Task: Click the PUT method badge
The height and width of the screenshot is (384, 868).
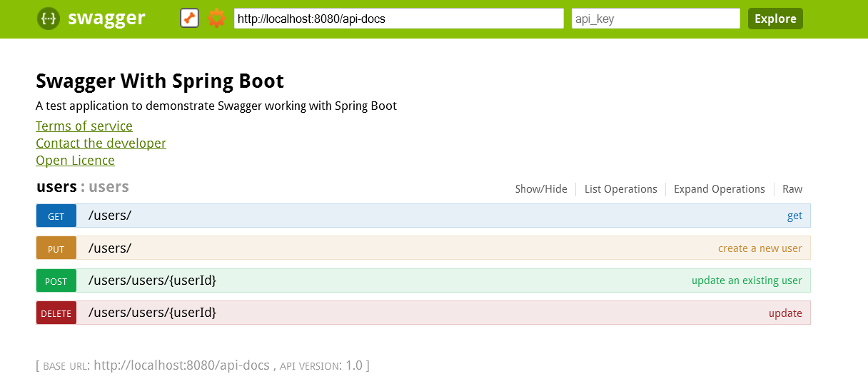Action: pos(56,248)
